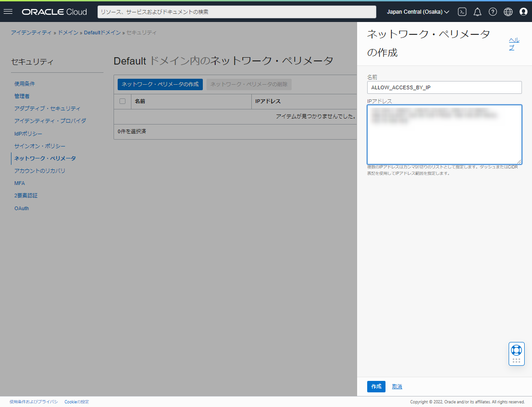Select ネットワーク・ペリメータ in the sidebar
The height and width of the screenshot is (407, 532).
pyautogui.click(x=45, y=158)
